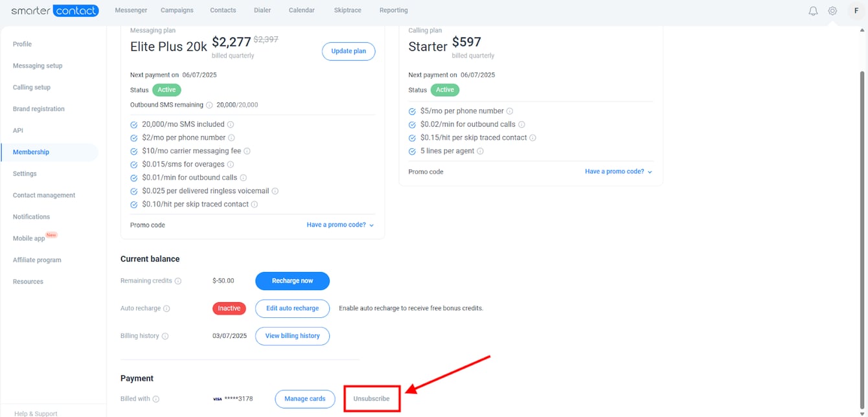Click the Recharge now button
Image resolution: width=868 pixels, height=417 pixels.
(x=292, y=281)
